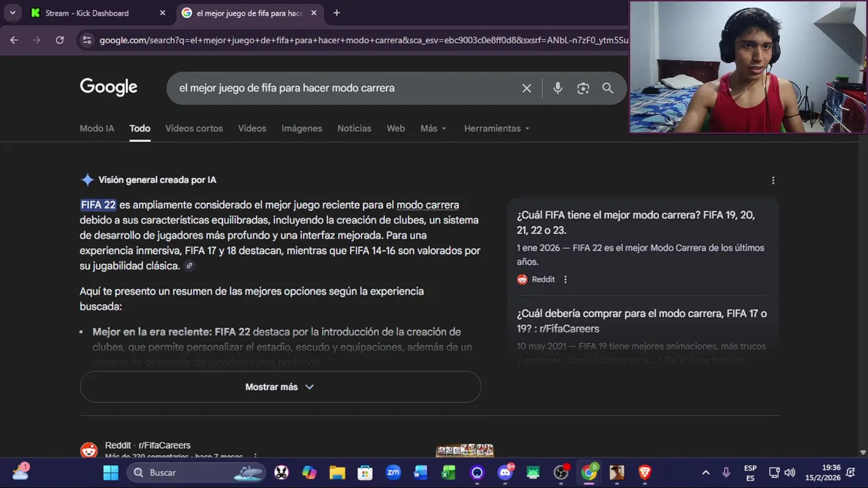Click the microphone icon in the system tray
868x488 pixels.
point(726,472)
